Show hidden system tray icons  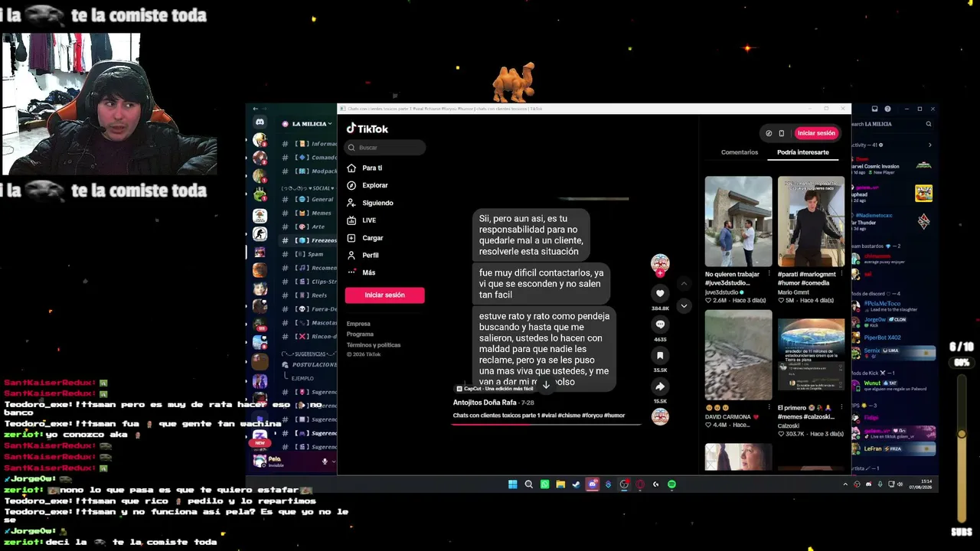tap(845, 484)
